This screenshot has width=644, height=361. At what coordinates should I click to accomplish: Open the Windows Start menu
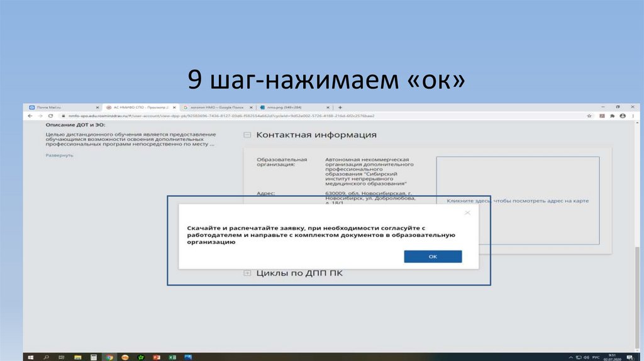(x=30, y=357)
